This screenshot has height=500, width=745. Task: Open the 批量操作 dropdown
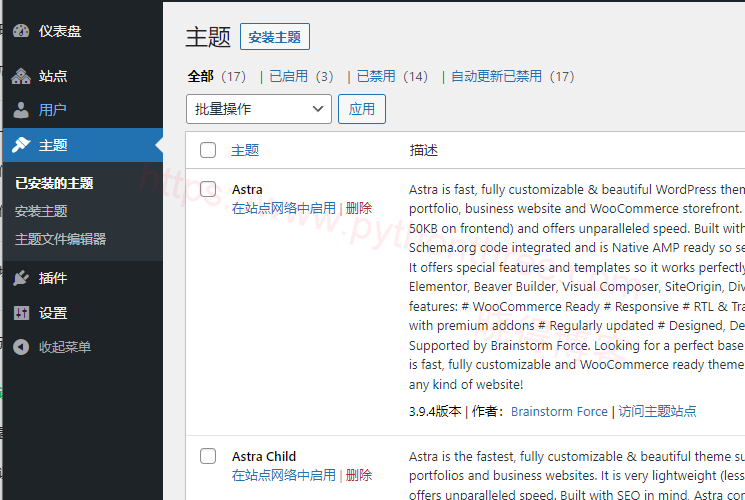(x=258, y=109)
